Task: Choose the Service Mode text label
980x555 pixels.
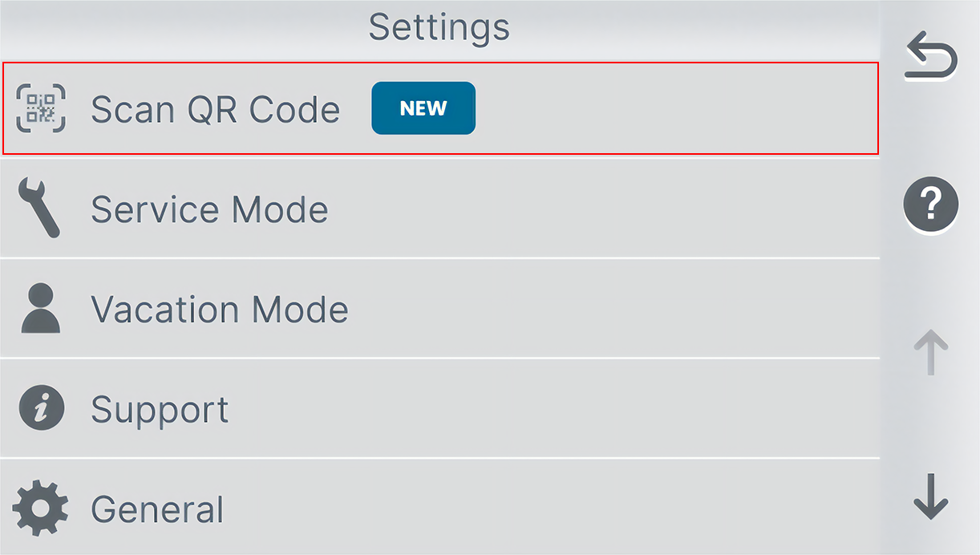Action: tap(209, 209)
